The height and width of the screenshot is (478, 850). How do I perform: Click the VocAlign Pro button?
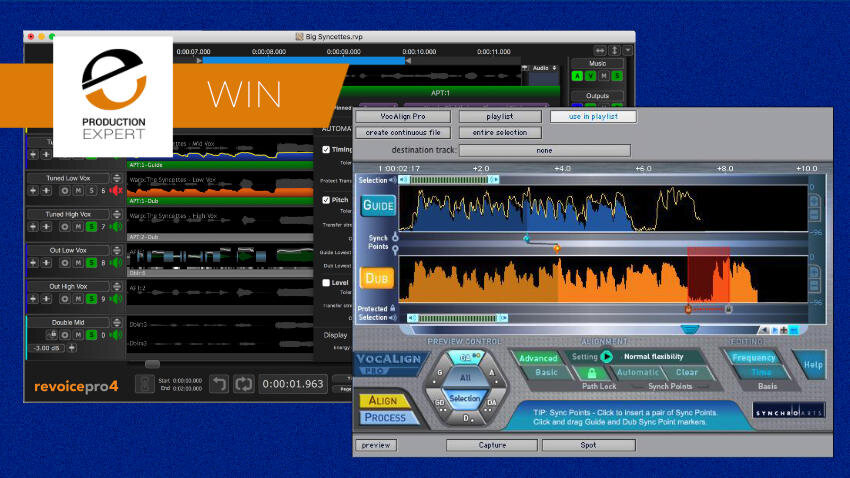point(403,117)
